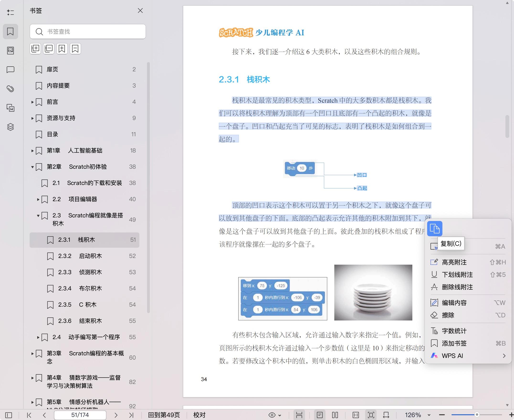This screenshot has height=420, width=514.
Task: Toggle continuous scrolling view mode
Action: click(x=299, y=415)
